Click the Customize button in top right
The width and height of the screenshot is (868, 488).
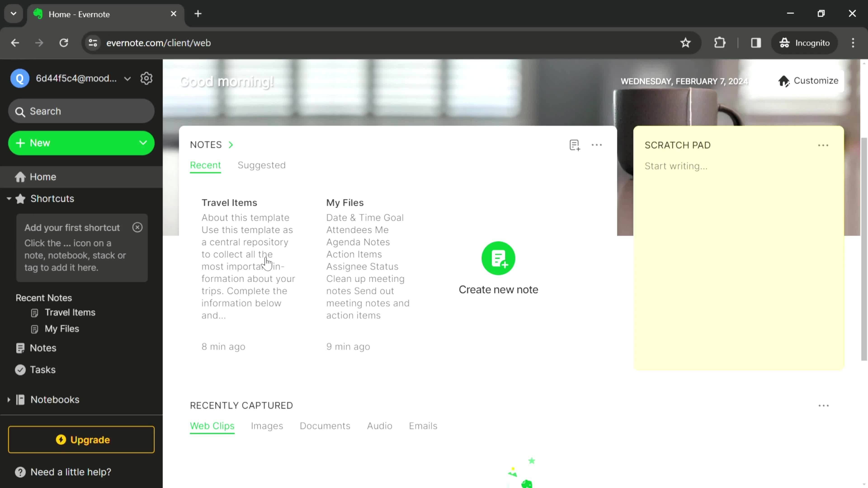coord(808,80)
